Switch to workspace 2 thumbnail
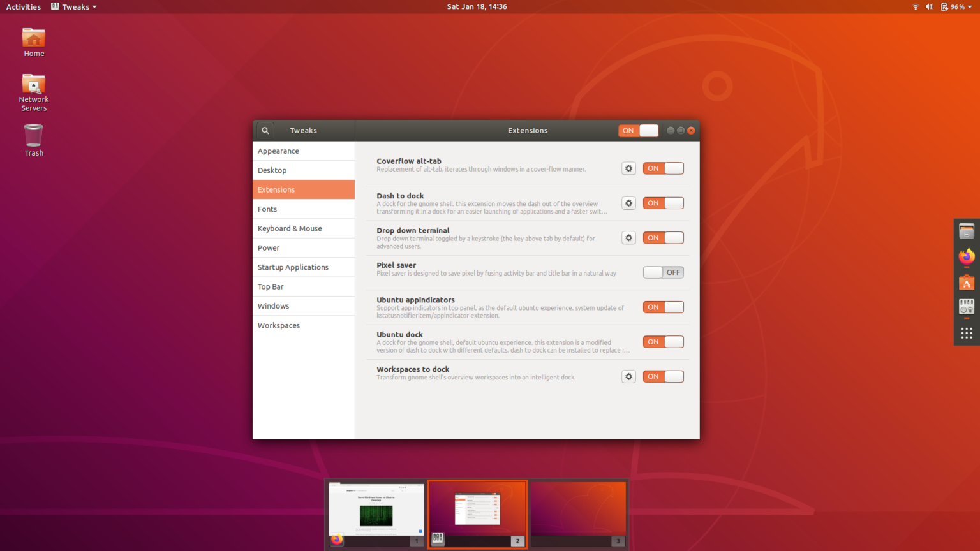 point(477,514)
